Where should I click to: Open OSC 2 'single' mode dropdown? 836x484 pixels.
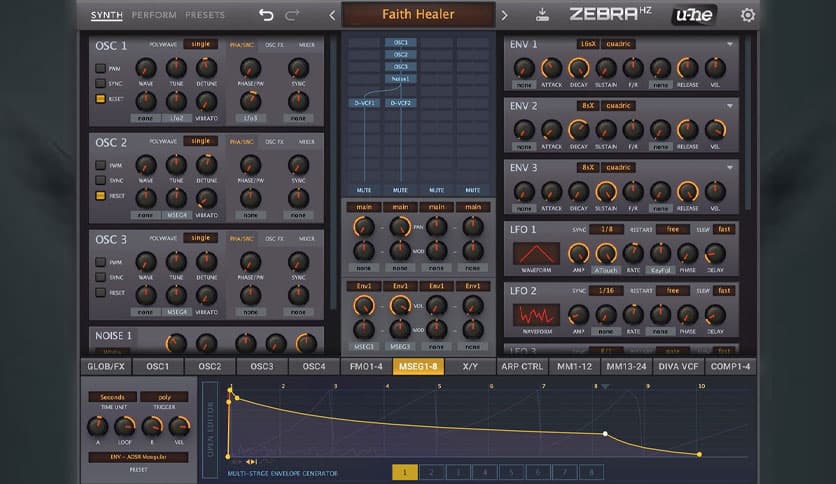pos(200,141)
